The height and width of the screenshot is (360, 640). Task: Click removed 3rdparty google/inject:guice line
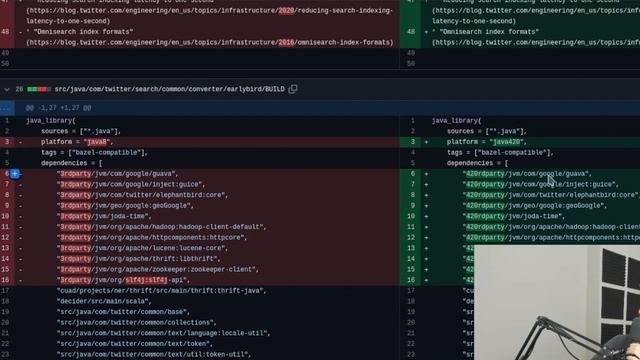[131, 184]
